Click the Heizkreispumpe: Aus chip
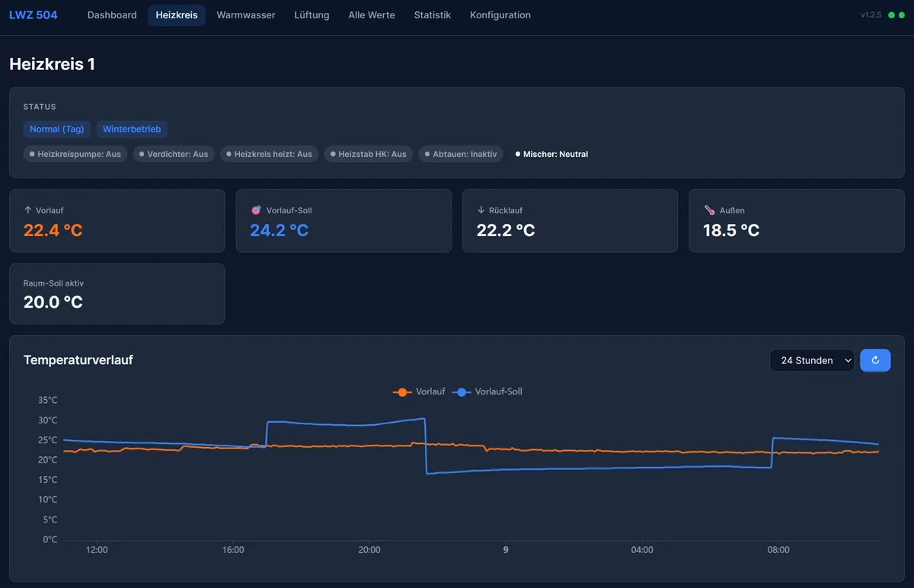The width and height of the screenshot is (914, 588). click(x=75, y=154)
